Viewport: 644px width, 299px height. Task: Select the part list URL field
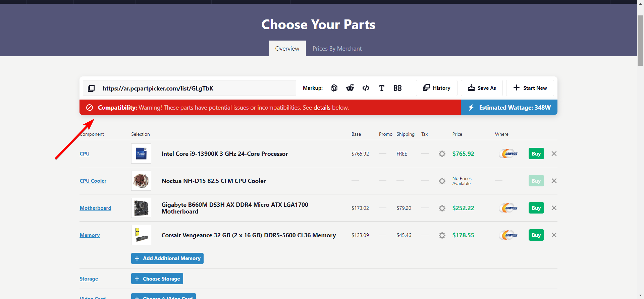coord(198,88)
